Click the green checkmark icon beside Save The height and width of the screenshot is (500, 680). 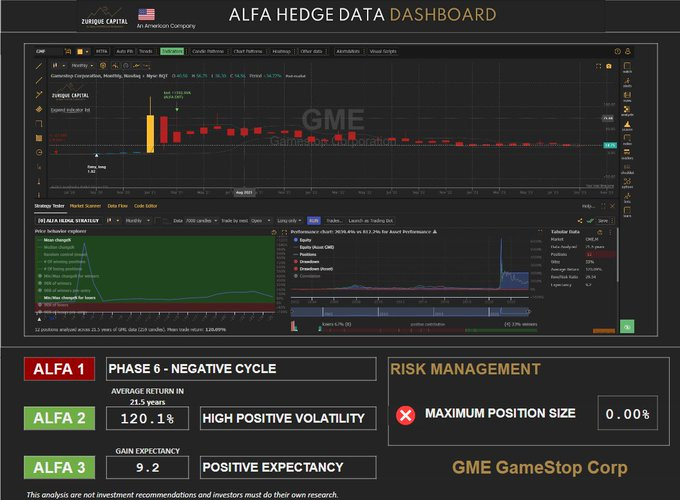(x=590, y=221)
